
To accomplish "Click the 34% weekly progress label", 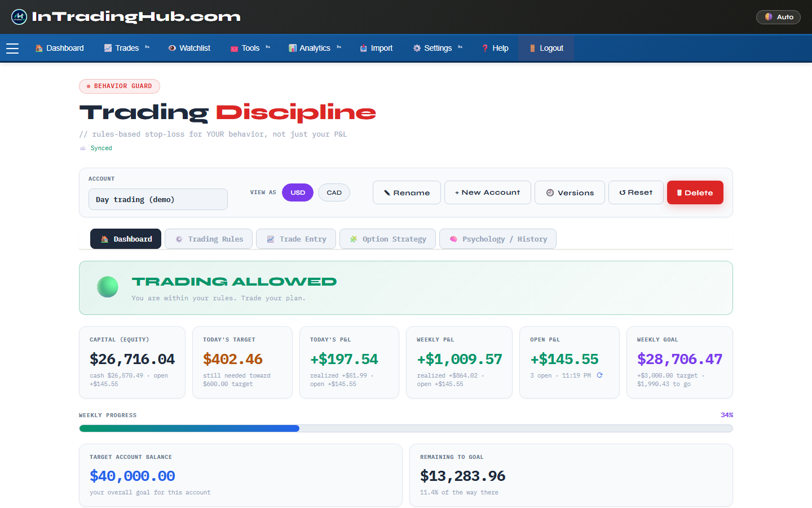I will tap(727, 415).
